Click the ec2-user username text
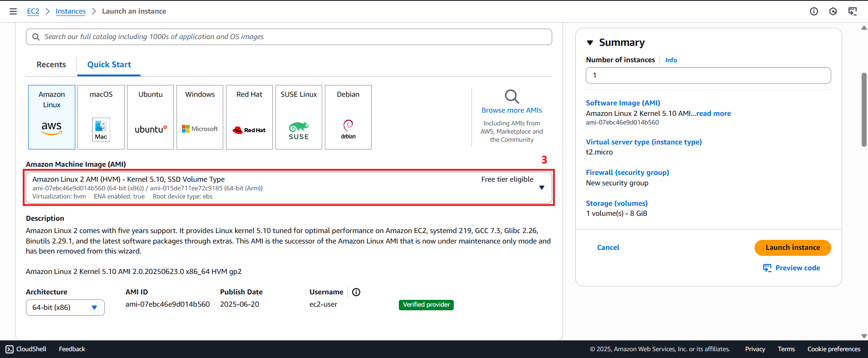The image size is (868, 358). (x=323, y=304)
